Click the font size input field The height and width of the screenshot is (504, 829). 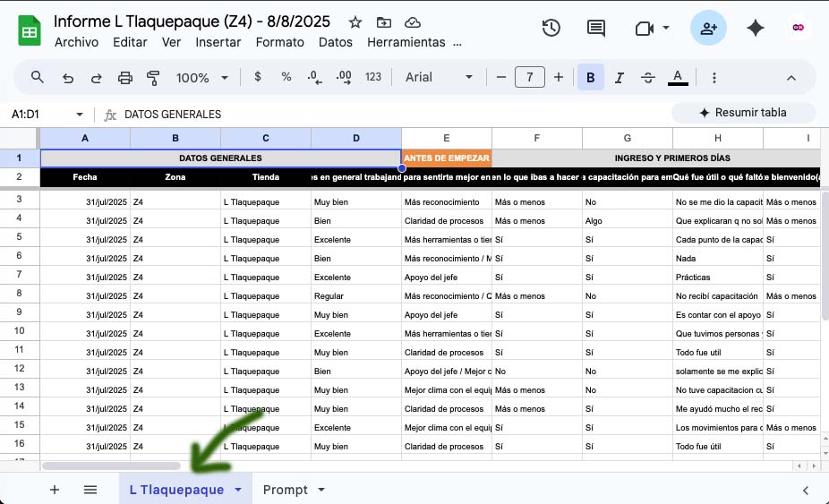[529, 78]
